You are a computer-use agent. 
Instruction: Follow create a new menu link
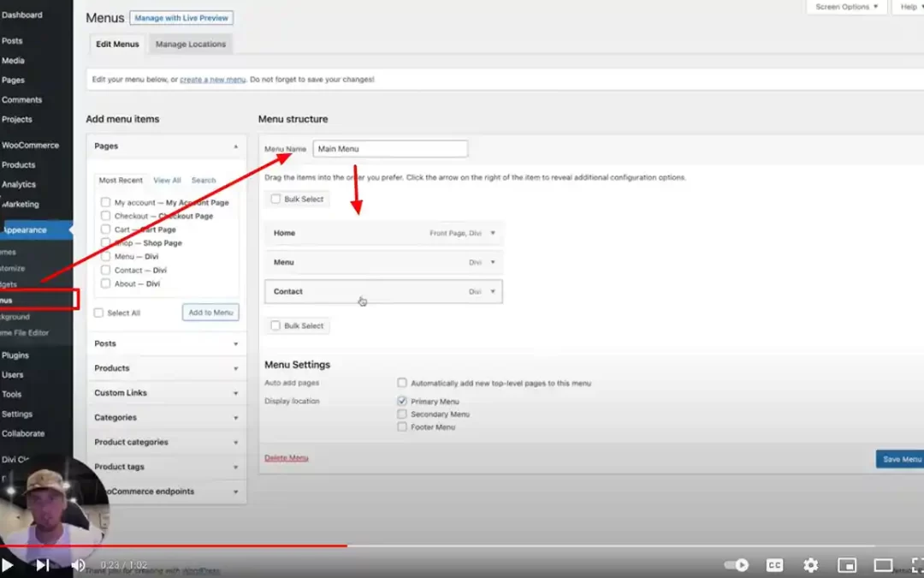[x=213, y=80]
